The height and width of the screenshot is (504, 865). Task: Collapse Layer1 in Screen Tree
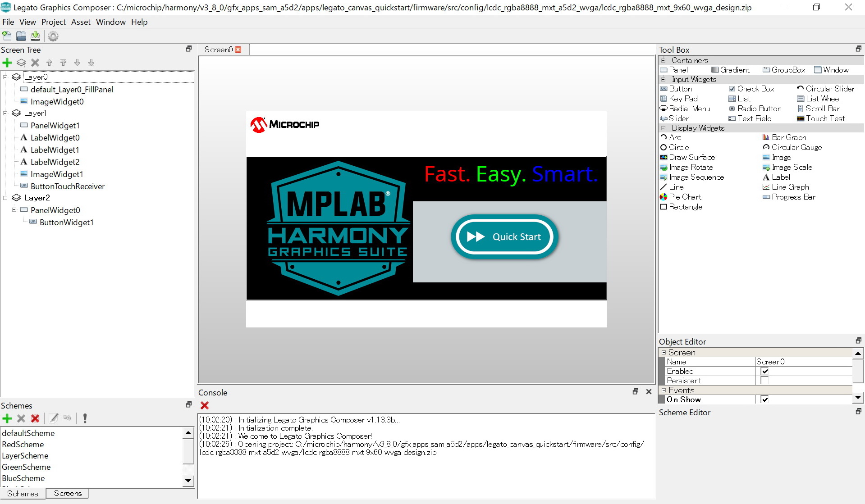5,113
